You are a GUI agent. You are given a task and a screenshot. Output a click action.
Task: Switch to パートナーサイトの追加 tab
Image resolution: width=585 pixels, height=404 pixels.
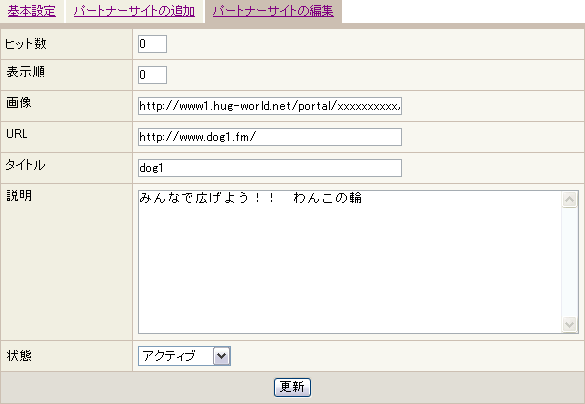(134, 11)
